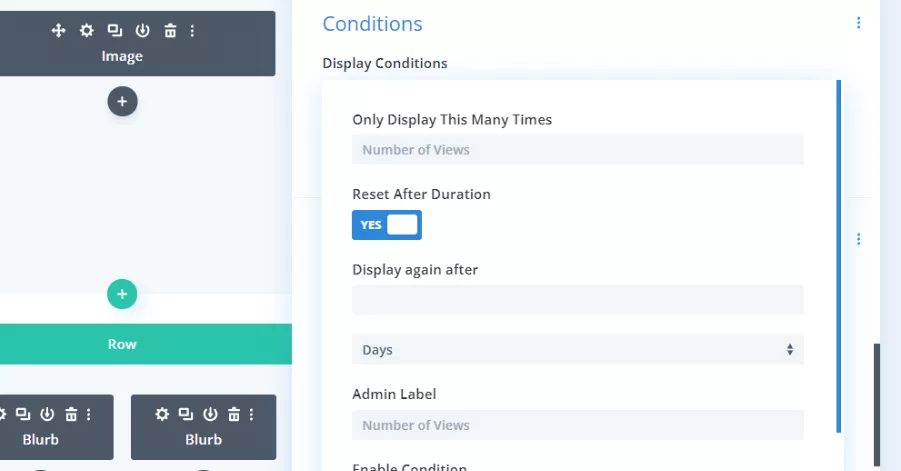The image size is (901, 471).
Task: Delete the left Blurb module
Action: point(71,414)
